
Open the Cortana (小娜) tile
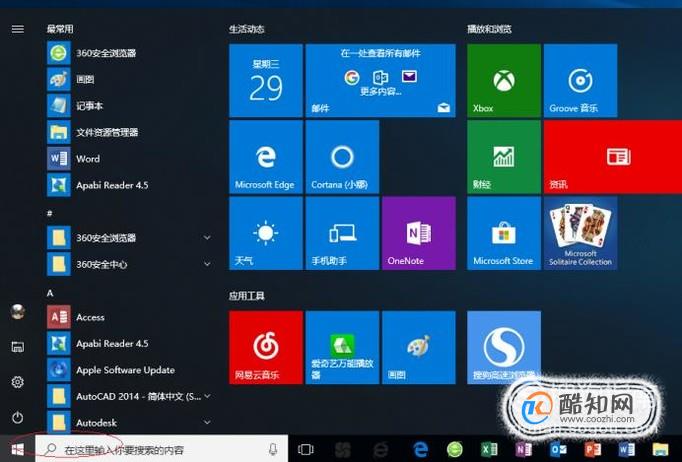pos(342,157)
